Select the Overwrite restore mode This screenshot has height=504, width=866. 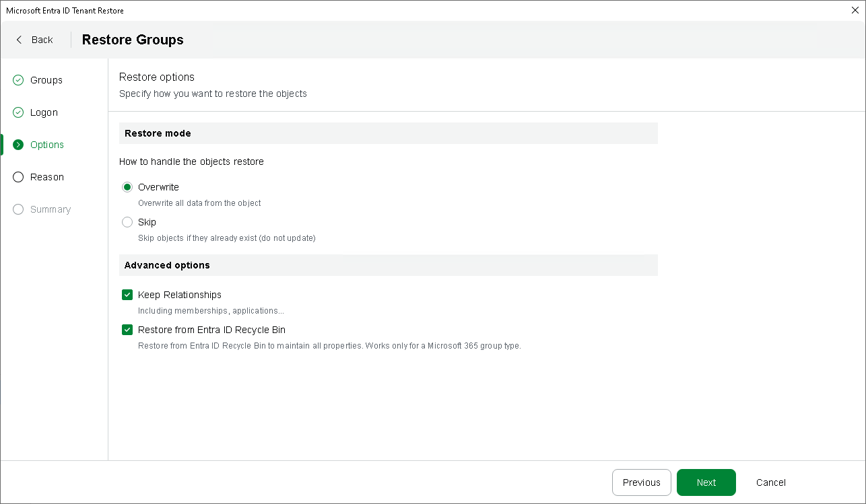click(x=127, y=187)
